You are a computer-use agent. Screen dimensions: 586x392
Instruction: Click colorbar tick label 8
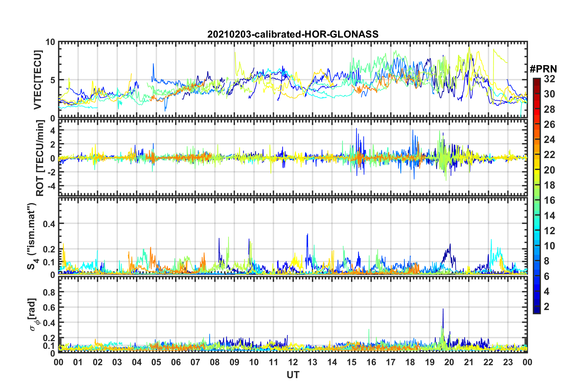(x=547, y=261)
